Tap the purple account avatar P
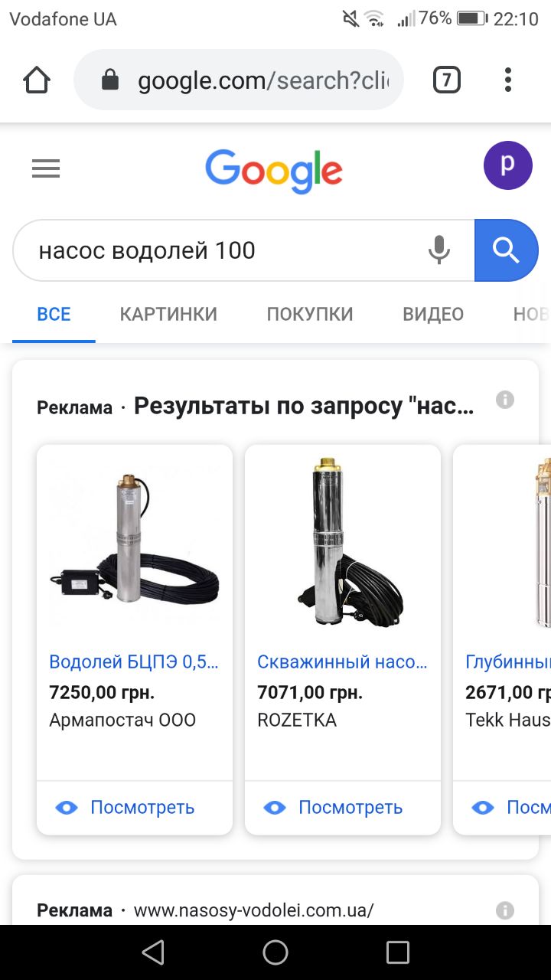The height and width of the screenshot is (980, 551). pyautogui.click(x=508, y=165)
